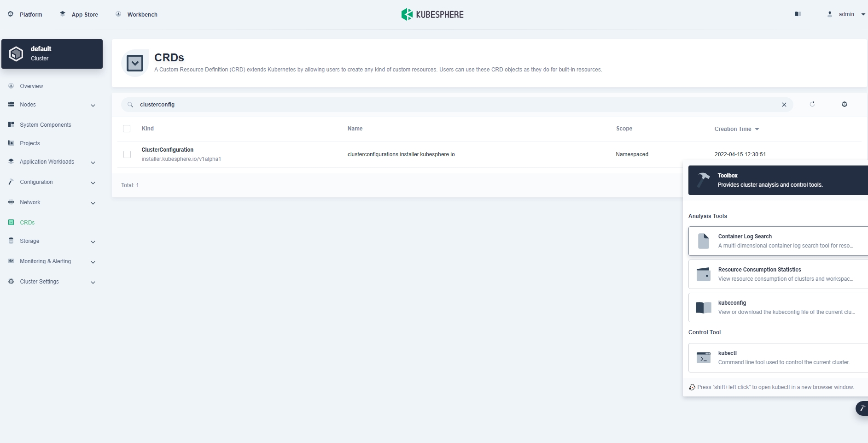Switch cluster via the default Cluster button

pyautogui.click(x=52, y=54)
